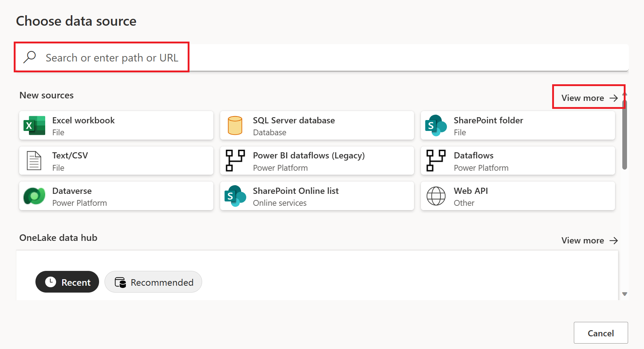
Task: Click the Dataflows connector icon
Action: tap(436, 161)
